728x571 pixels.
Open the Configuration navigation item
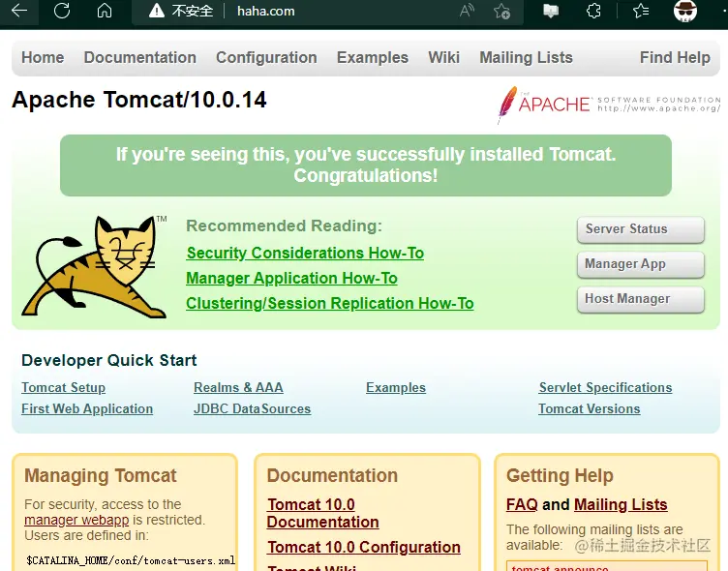[266, 57]
